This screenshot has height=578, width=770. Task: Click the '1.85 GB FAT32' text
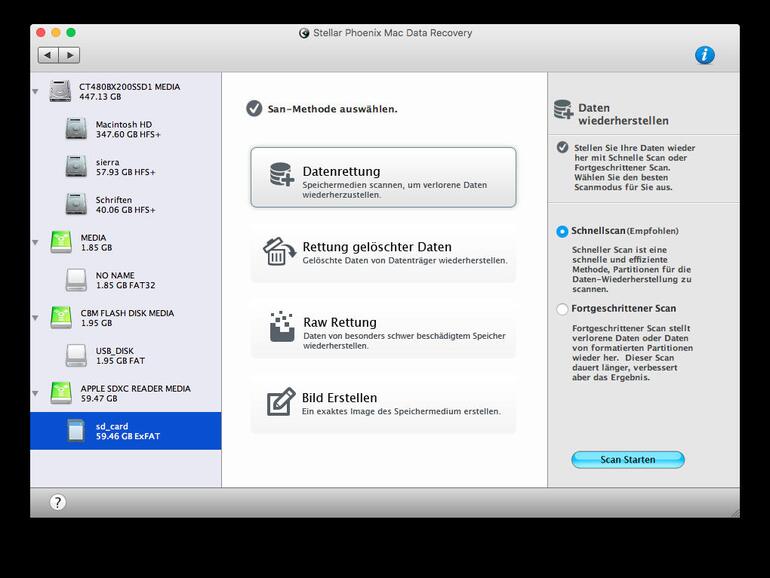[x=125, y=285]
